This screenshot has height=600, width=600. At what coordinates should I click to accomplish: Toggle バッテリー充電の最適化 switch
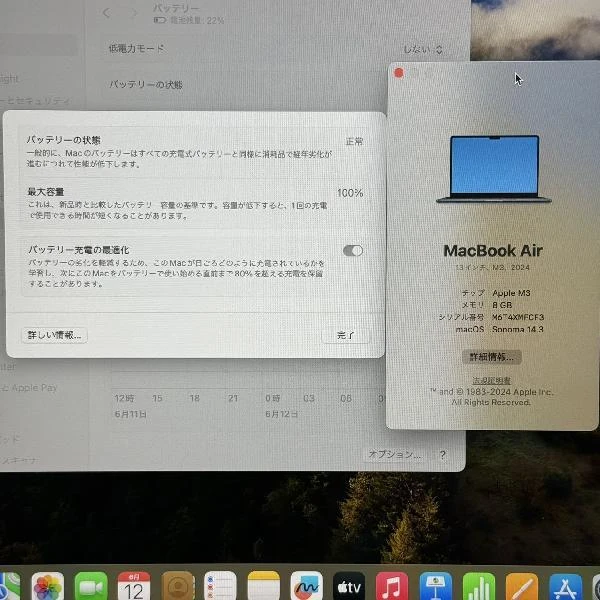point(353,251)
